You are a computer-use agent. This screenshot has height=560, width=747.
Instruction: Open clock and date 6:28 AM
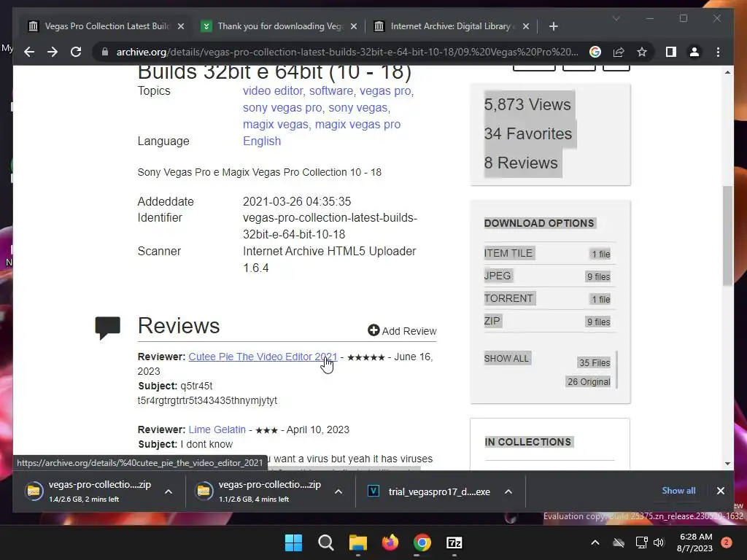(x=695, y=542)
